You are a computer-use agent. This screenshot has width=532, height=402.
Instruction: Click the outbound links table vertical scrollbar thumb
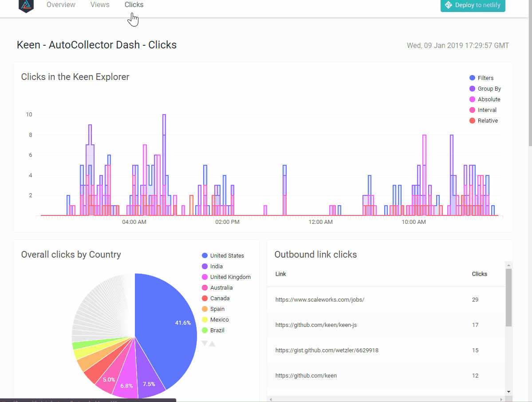click(508, 298)
